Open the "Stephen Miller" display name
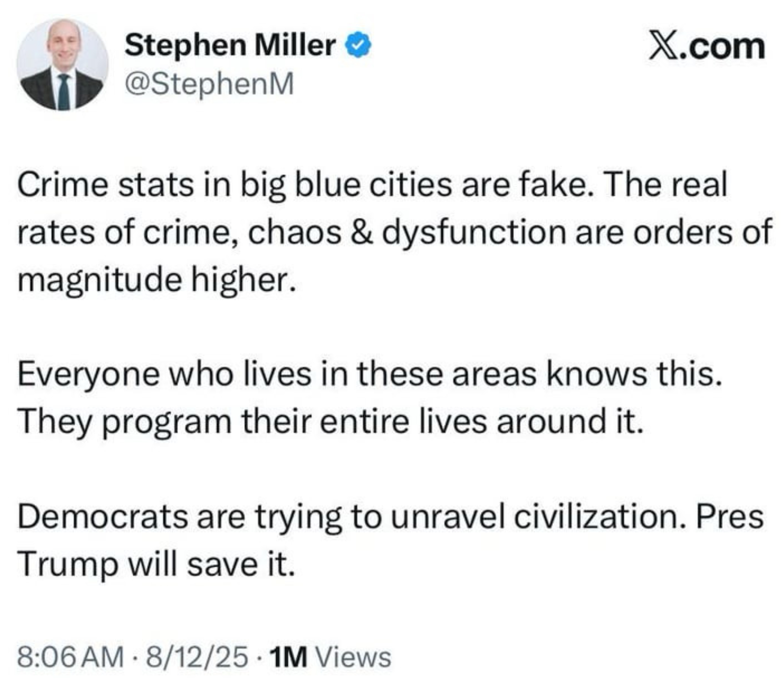 [x=230, y=45]
